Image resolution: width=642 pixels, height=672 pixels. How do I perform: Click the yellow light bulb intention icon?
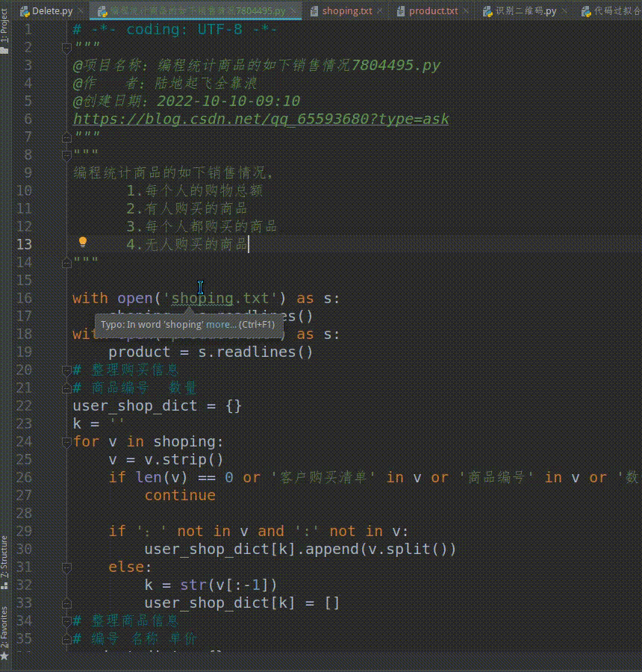pos(83,242)
